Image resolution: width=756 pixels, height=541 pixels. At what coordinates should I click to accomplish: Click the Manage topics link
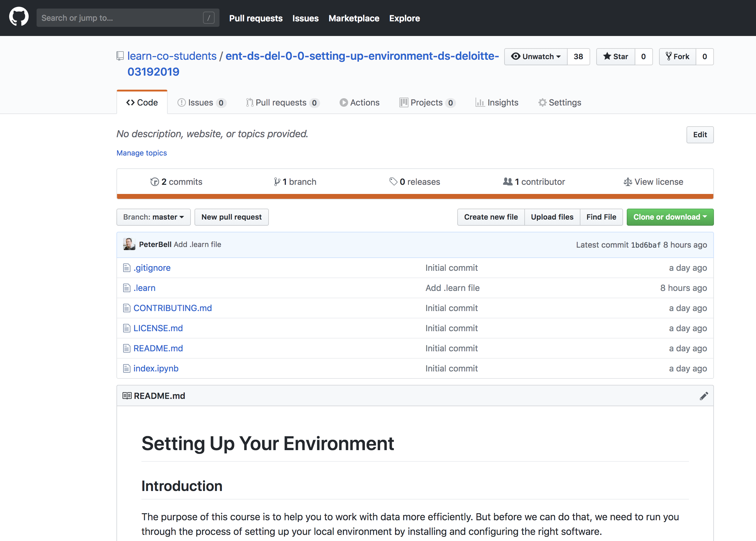click(x=141, y=153)
